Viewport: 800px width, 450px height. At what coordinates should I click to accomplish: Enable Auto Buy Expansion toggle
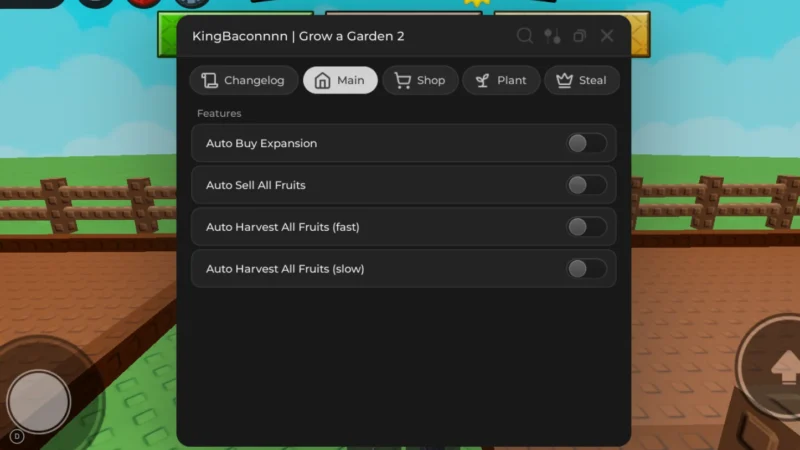587,143
